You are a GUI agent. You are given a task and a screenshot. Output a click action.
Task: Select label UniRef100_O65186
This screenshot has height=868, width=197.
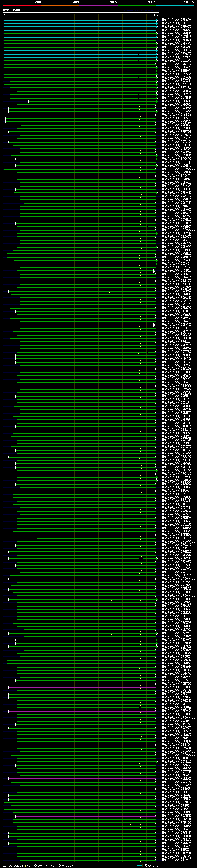point(176,525)
